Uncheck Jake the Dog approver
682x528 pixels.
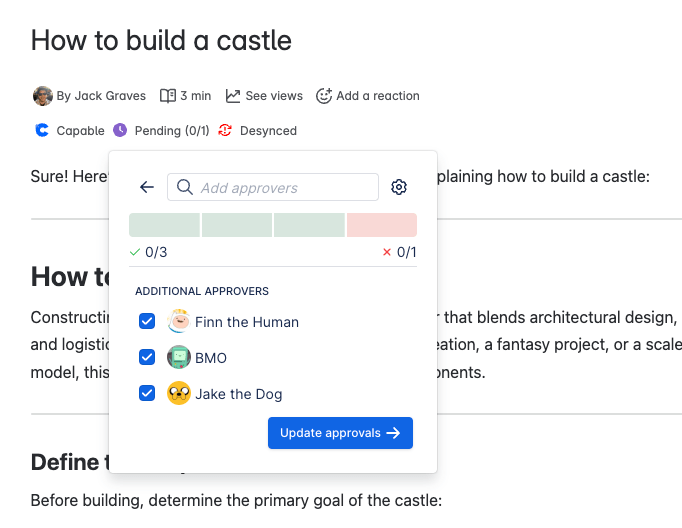point(147,393)
